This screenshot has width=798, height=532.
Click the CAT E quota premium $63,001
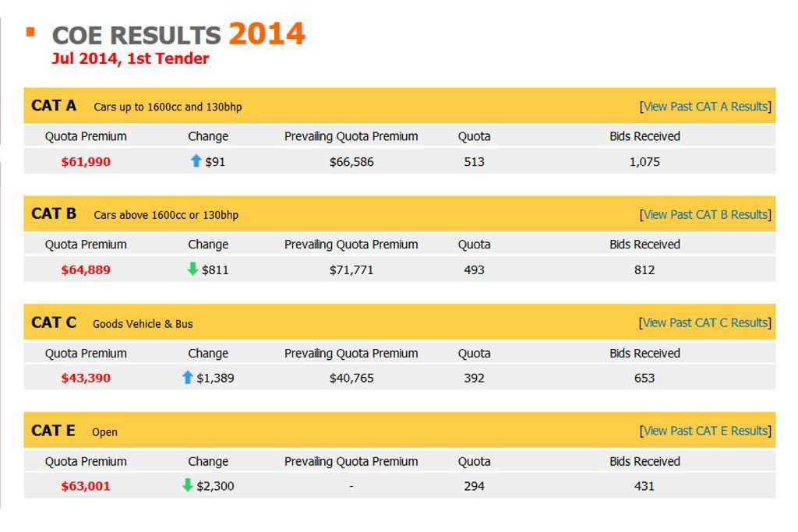pyautogui.click(x=86, y=486)
